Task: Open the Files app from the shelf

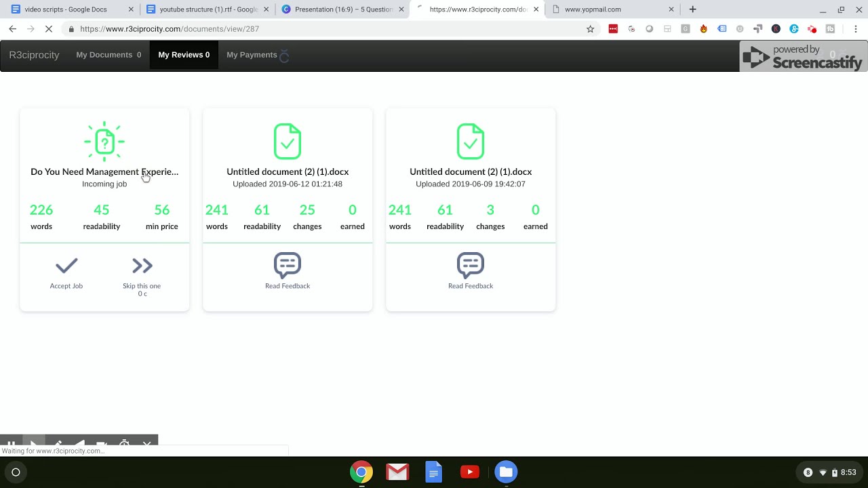Action: [506, 472]
